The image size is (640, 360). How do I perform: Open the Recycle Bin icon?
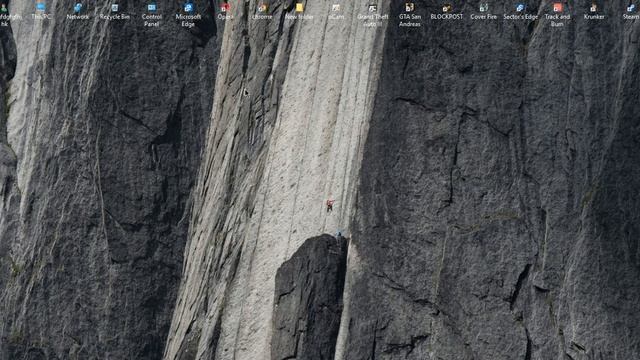115,11
